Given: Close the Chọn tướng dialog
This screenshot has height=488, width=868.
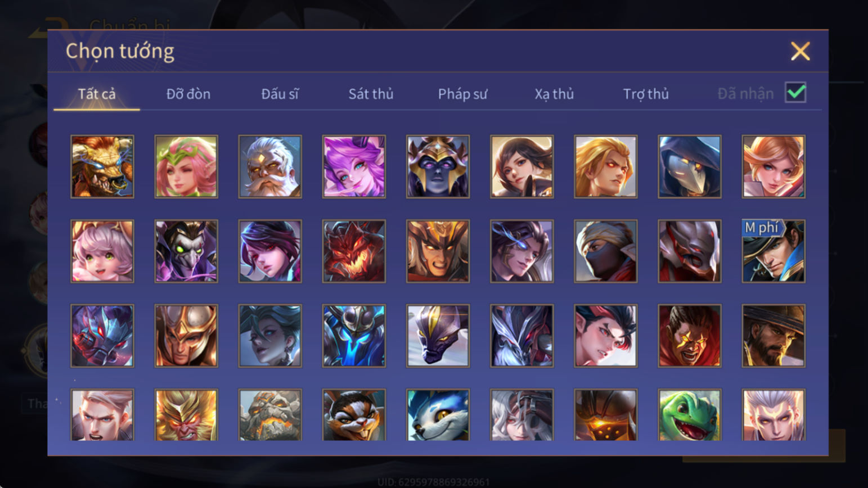Looking at the screenshot, I should point(800,51).
